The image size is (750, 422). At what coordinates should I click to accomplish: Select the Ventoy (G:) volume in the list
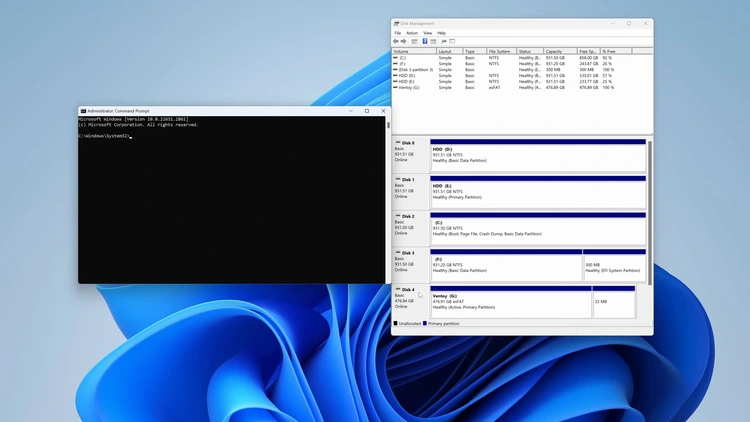pos(409,88)
